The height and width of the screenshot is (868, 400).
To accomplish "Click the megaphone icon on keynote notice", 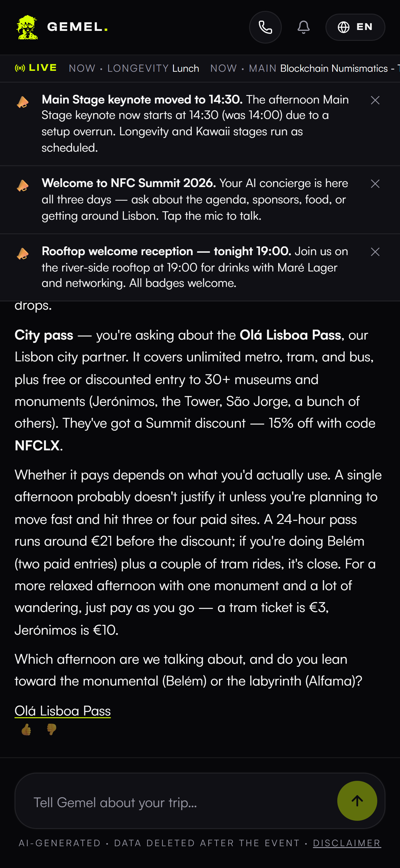I will pyautogui.click(x=23, y=102).
